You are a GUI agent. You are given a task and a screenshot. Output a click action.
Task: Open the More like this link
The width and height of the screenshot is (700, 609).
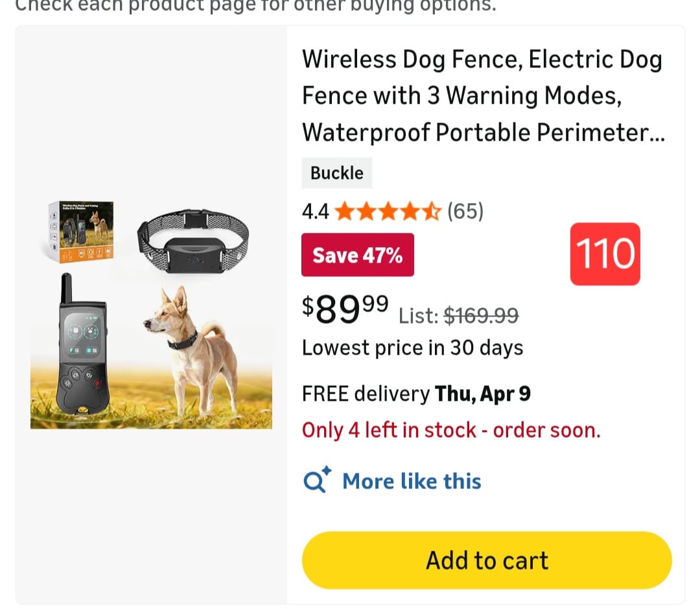(x=412, y=481)
